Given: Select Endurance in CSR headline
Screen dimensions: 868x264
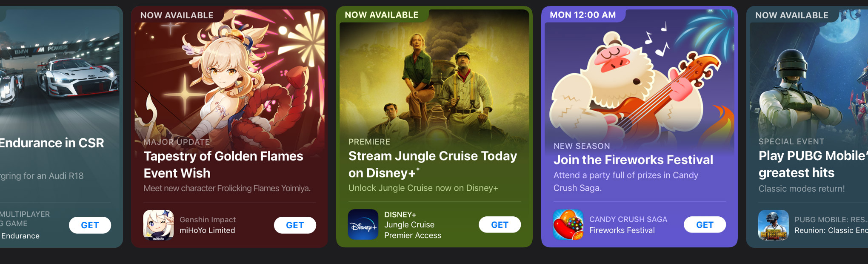Looking at the screenshot, I should click(51, 143).
